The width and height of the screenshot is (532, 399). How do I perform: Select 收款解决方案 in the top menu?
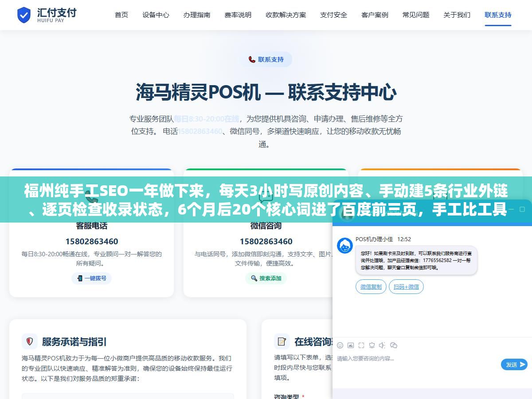[286, 15]
